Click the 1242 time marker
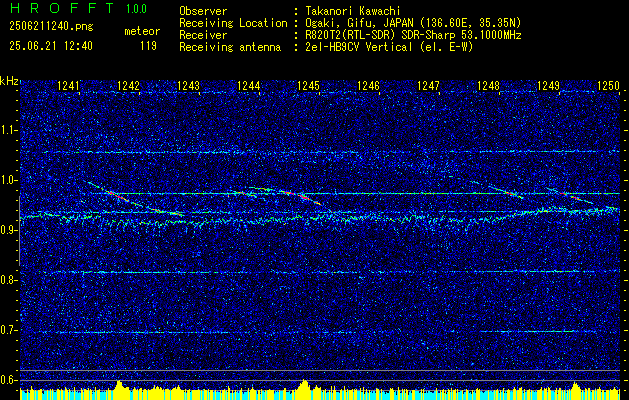Viewport: 629px width, 400px height. [128, 85]
